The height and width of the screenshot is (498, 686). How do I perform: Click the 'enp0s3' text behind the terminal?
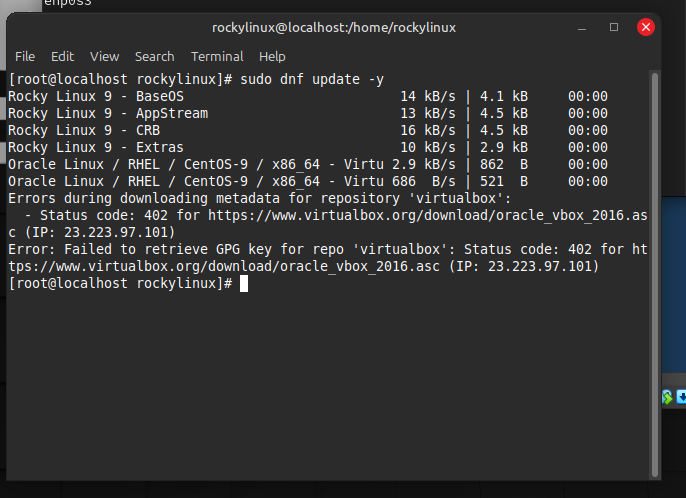[x=66, y=3]
